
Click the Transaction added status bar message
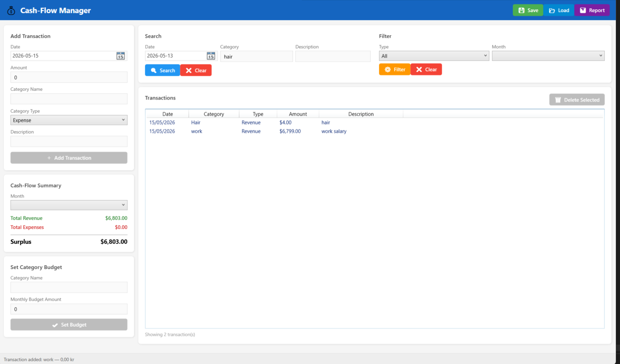point(39,360)
